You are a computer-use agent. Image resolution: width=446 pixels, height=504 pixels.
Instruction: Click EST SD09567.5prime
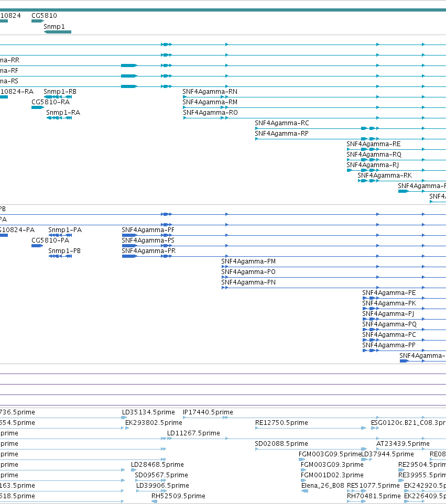pos(161,475)
